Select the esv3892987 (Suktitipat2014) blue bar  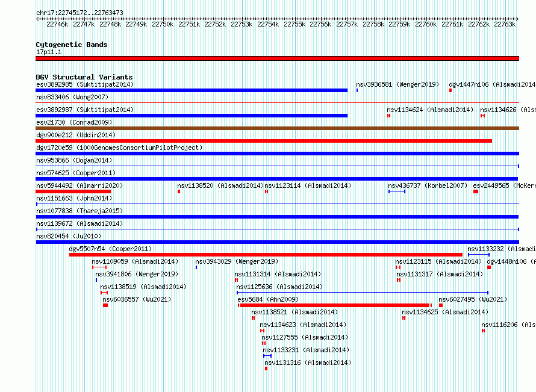(192, 116)
